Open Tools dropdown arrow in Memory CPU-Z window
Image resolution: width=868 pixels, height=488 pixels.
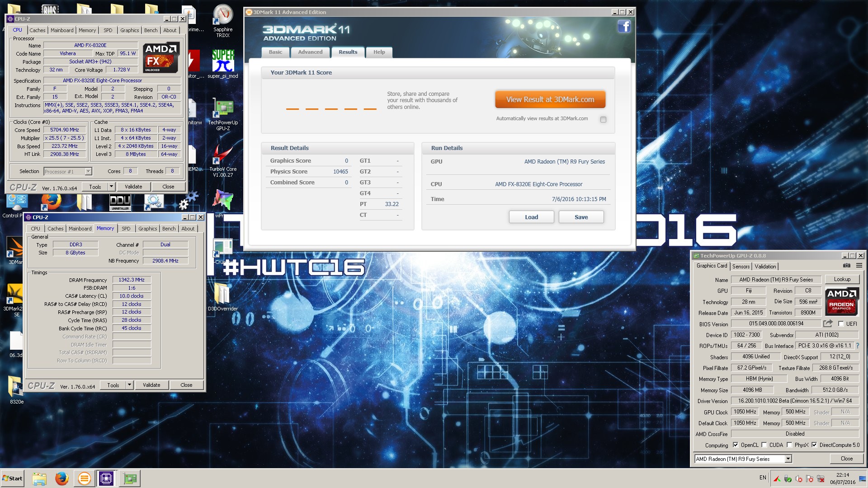(x=129, y=385)
